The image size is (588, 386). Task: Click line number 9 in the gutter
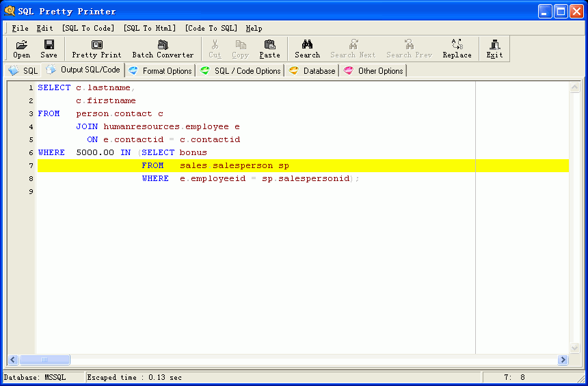coord(31,191)
